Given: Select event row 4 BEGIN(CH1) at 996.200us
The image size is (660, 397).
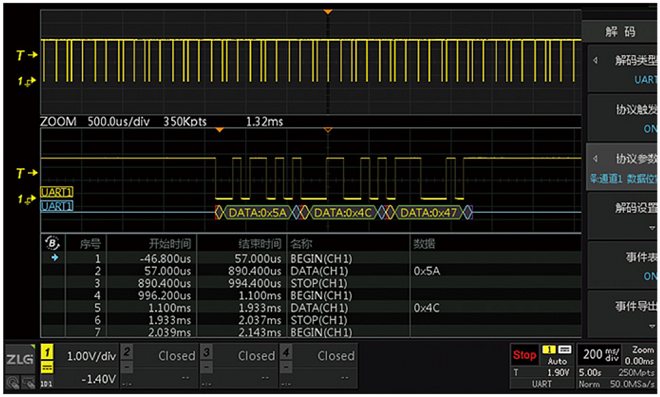Looking at the screenshot, I should click(x=311, y=295).
